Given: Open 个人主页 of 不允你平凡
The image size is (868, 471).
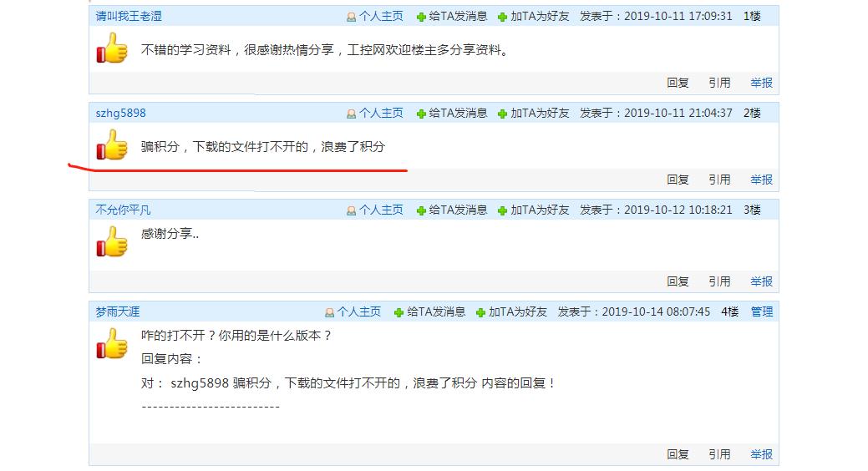Looking at the screenshot, I should point(381,210).
